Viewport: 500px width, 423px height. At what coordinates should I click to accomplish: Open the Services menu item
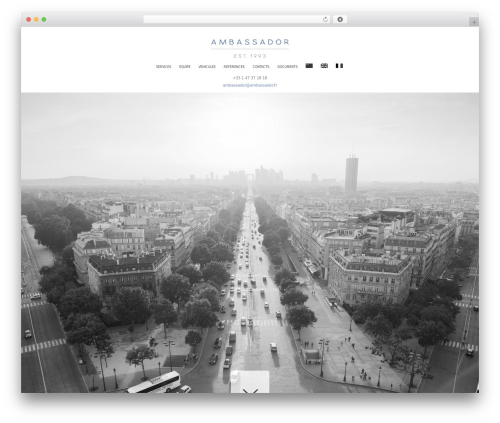click(163, 67)
